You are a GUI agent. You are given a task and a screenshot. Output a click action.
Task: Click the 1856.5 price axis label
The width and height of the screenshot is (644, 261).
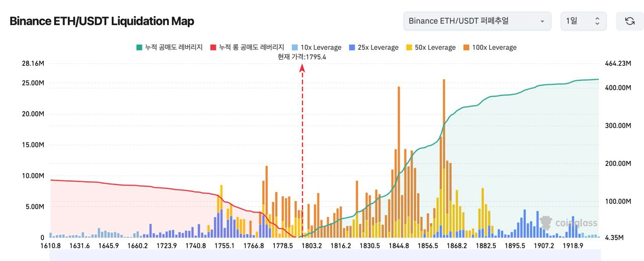[428, 245]
